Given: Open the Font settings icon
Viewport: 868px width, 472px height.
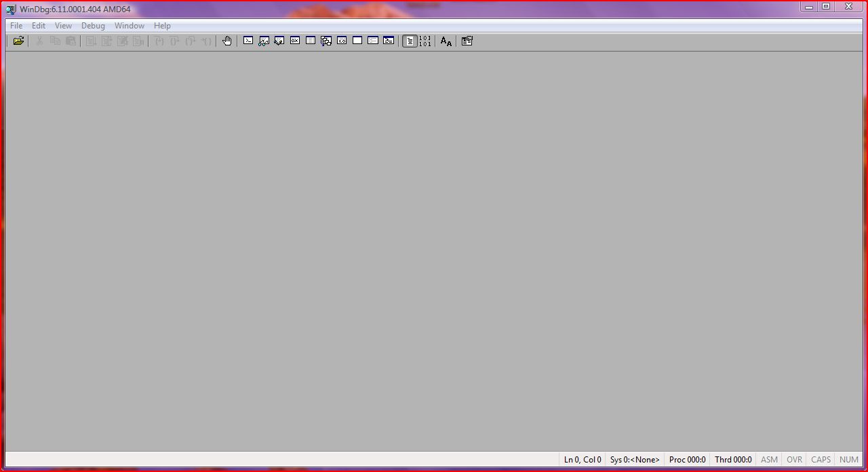Looking at the screenshot, I should 446,41.
